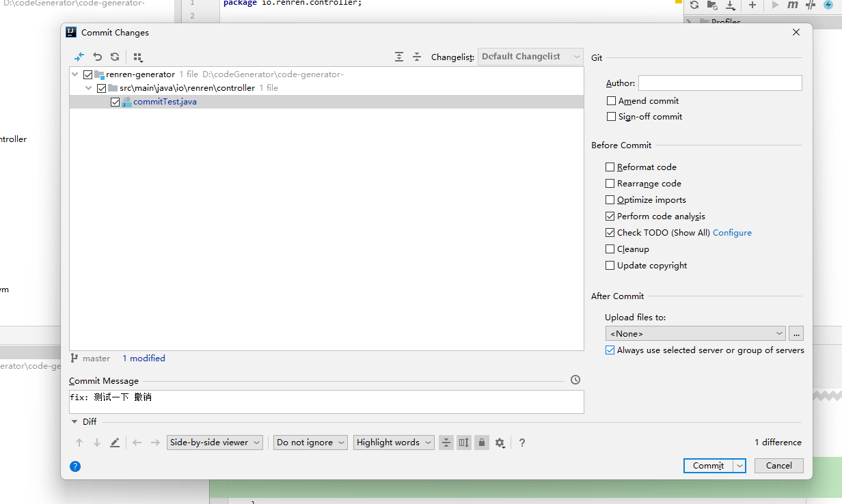This screenshot has width=842, height=504.
Task: Click the Commit Message text field
Action: [x=326, y=402]
